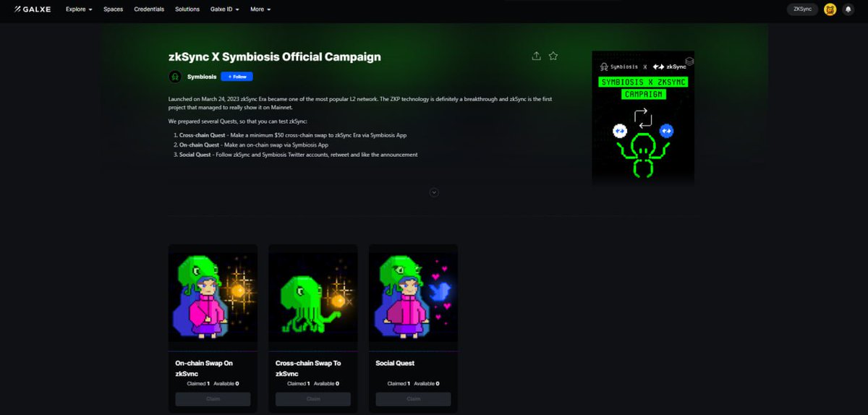
Task: Claim the On-chain Swap On zkSync reward
Action: point(213,398)
